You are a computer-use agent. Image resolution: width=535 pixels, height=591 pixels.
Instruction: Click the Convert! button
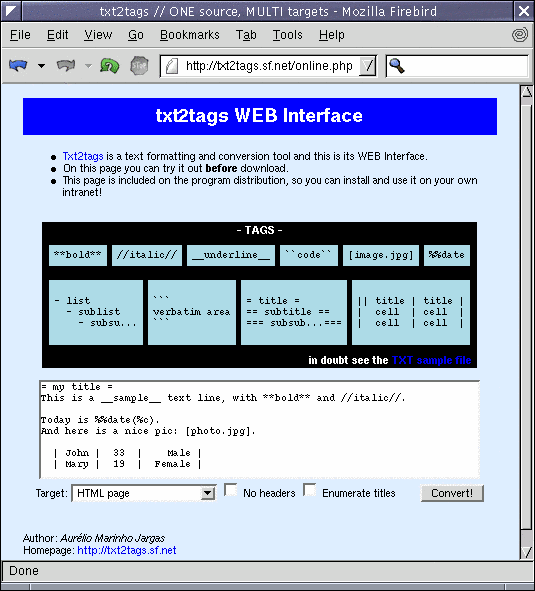click(452, 493)
